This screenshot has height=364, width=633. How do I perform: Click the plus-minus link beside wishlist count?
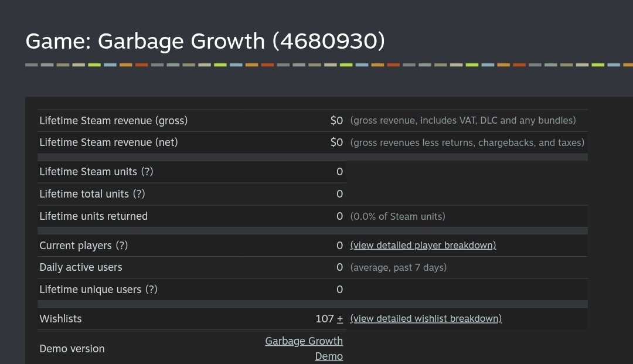click(340, 319)
